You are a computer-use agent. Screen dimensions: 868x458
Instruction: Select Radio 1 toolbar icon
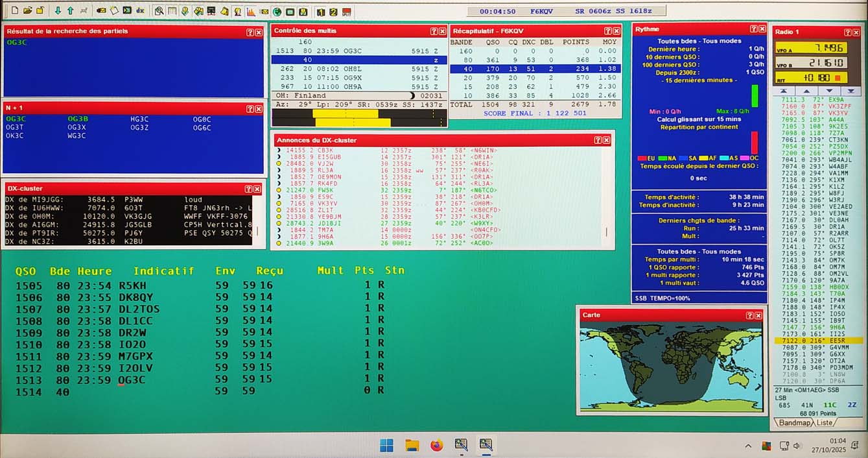320,12
